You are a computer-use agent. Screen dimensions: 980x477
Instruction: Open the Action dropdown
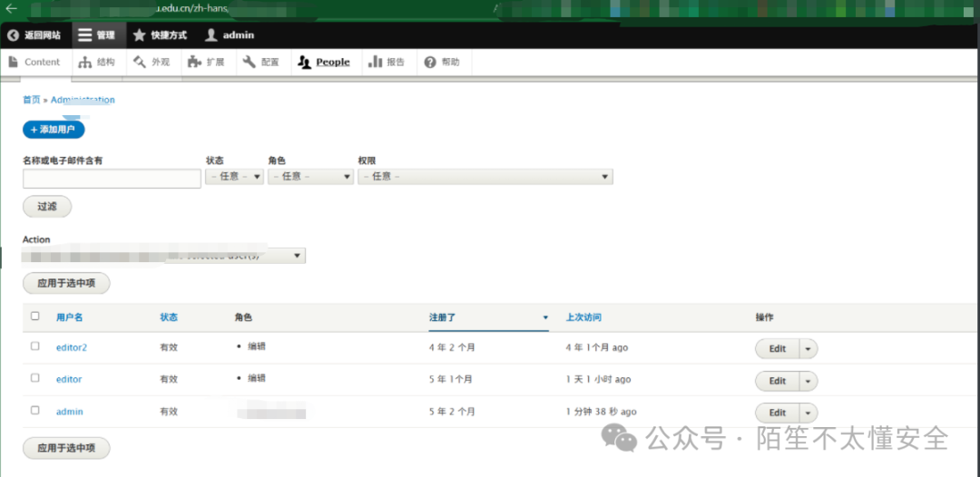163,256
